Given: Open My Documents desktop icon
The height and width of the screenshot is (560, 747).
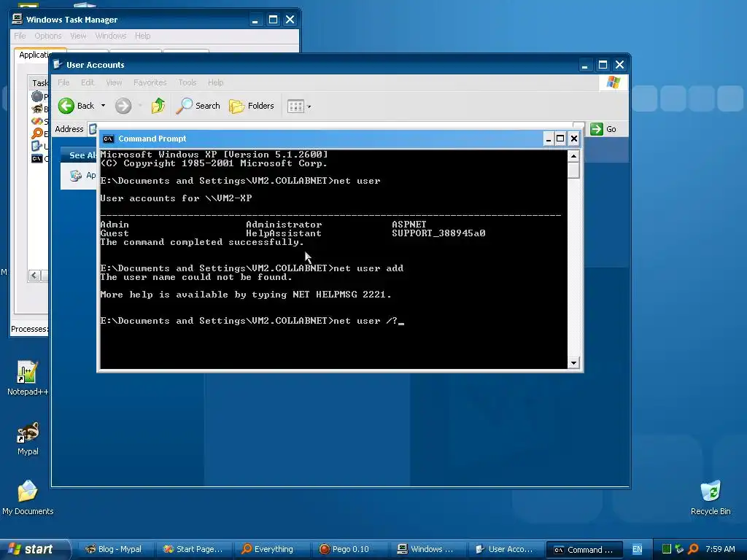Looking at the screenshot, I should point(28,498).
